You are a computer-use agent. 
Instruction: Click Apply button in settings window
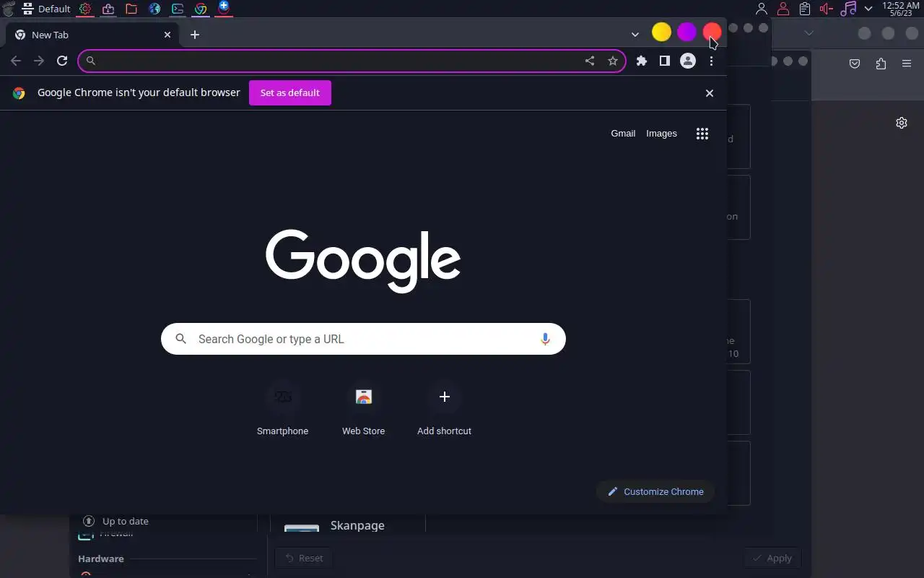click(772, 558)
